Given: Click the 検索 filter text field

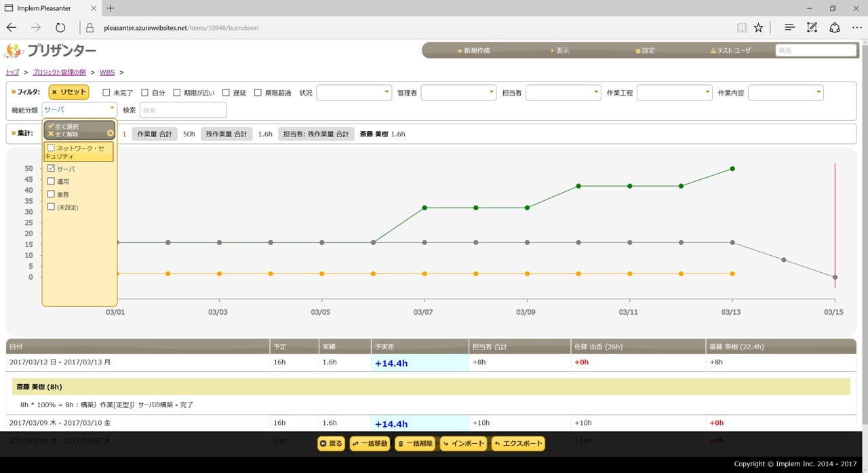Looking at the screenshot, I should tap(183, 110).
